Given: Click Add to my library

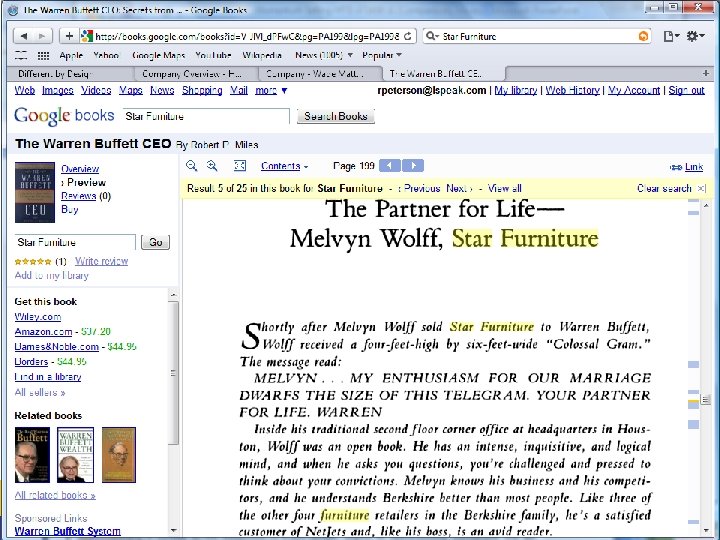Looking at the screenshot, I should tap(51, 275).
